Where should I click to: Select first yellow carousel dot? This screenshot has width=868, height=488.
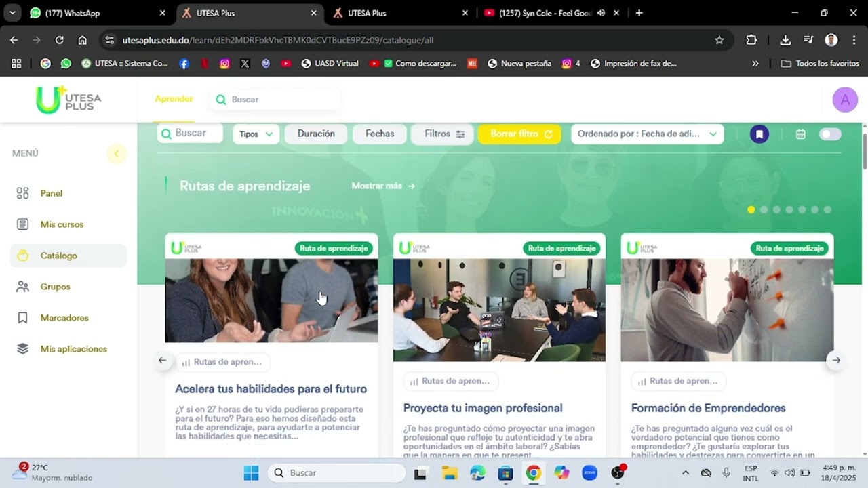coord(751,210)
